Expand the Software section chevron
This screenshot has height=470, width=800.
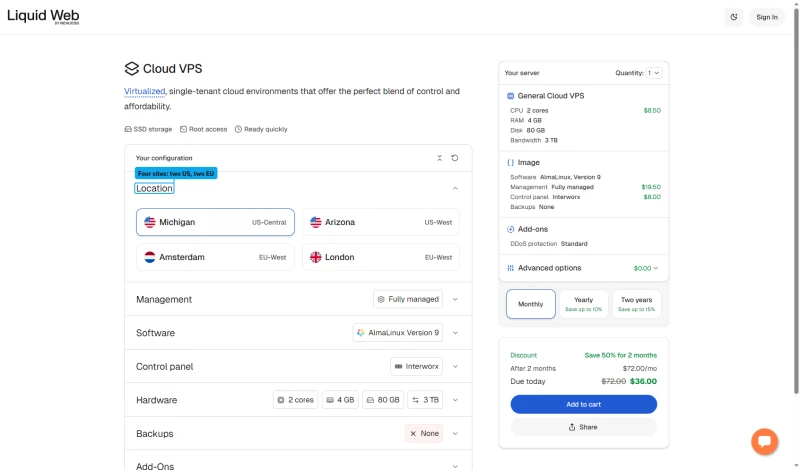click(455, 333)
